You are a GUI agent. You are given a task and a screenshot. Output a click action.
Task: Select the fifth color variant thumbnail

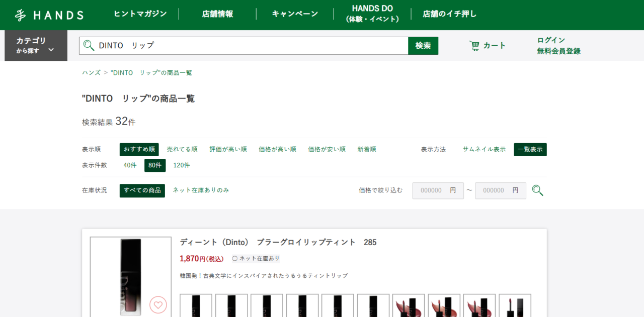pyautogui.click(x=338, y=305)
